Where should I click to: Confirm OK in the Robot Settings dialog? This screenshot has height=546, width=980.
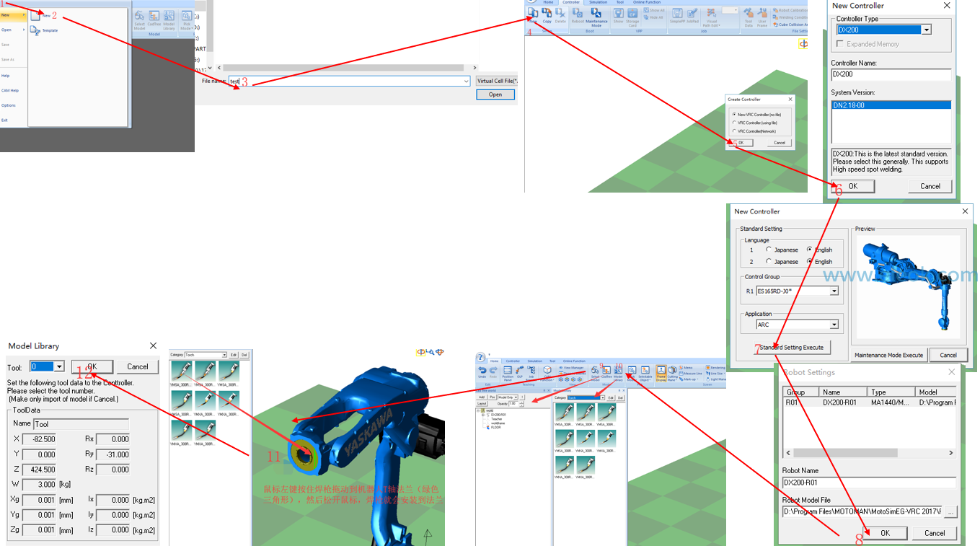(x=885, y=533)
